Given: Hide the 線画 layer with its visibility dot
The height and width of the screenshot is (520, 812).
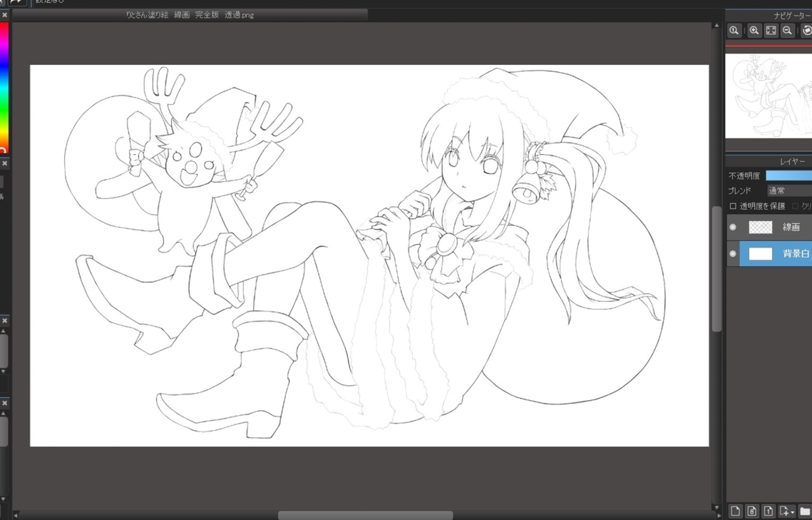Looking at the screenshot, I should pos(733,227).
